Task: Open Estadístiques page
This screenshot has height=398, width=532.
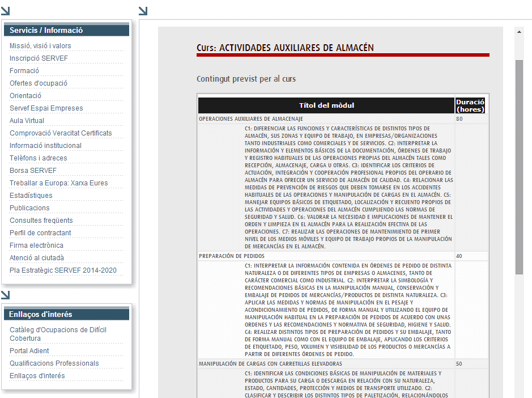Action: pyautogui.click(x=31, y=196)
